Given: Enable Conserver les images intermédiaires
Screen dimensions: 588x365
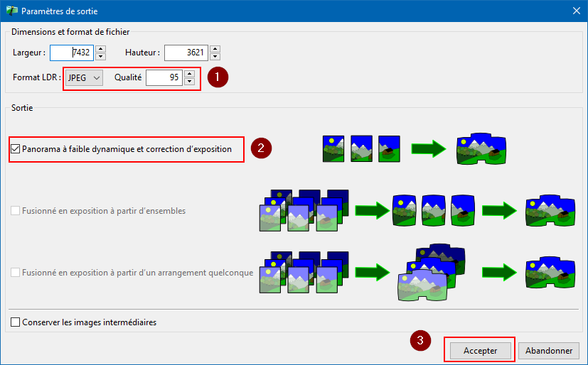Looking at the screenshot, I should click(x=16, y=322).
